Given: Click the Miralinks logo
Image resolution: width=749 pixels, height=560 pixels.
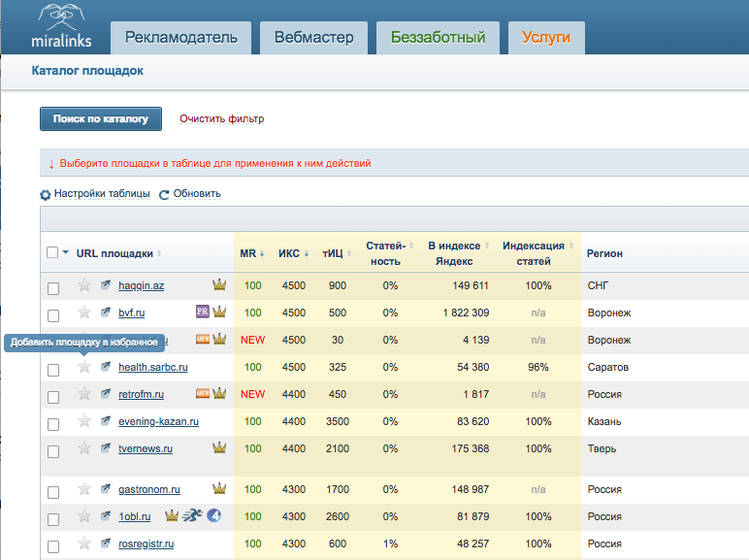Looking at the screenshot, I should point(61,26).
